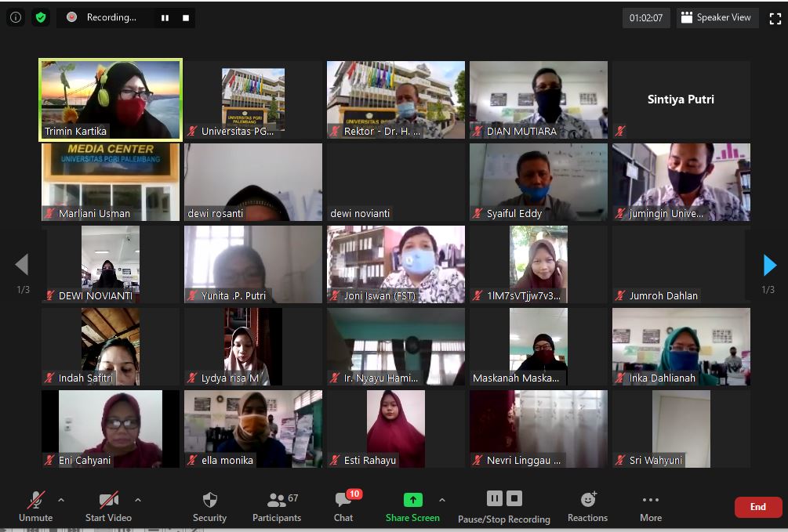Open the Chat panel
The image size is (788, 532).
343,506
